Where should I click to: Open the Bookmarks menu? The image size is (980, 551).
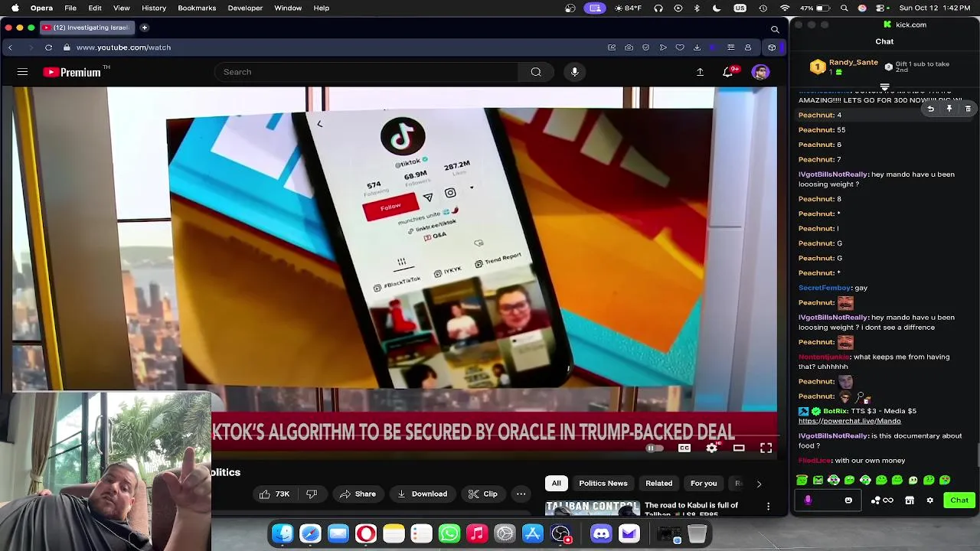[197, 8]
